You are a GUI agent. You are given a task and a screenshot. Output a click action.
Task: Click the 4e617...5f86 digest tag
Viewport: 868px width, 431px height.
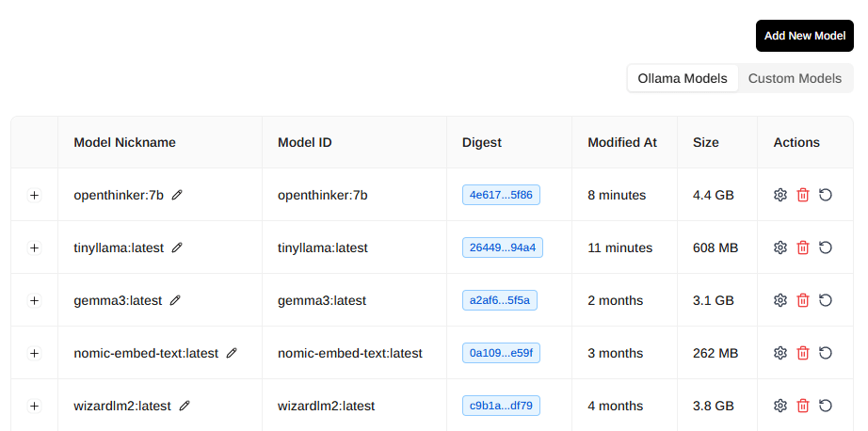(501, 195)
